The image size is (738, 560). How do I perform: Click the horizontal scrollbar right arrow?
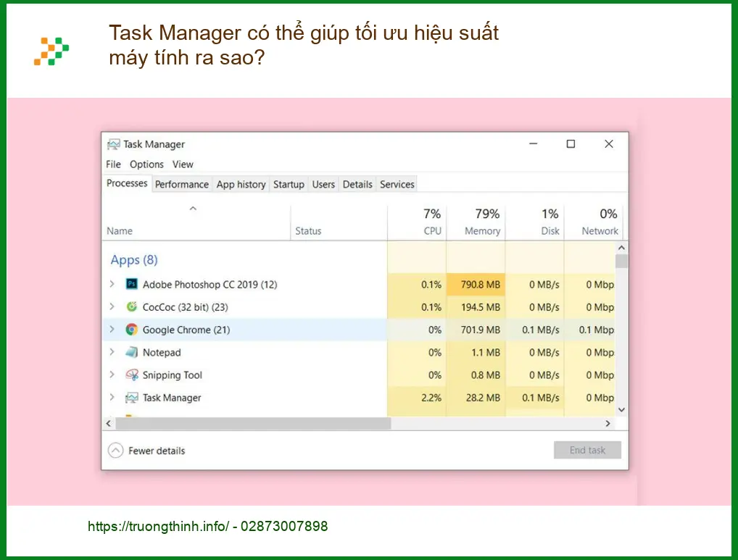(608, 423)
